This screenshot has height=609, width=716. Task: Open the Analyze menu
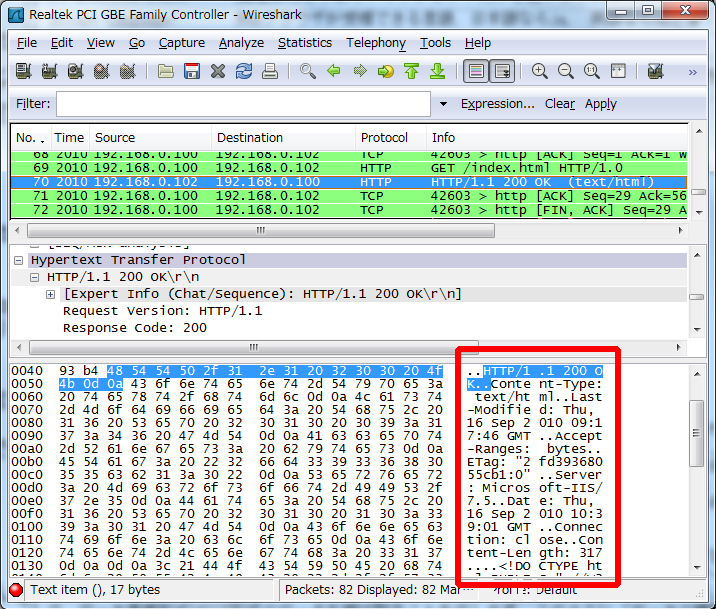coord(241,43)
